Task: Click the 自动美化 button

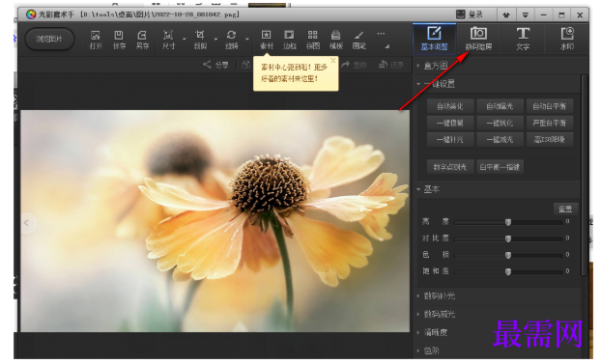Action: pos(450,106)
